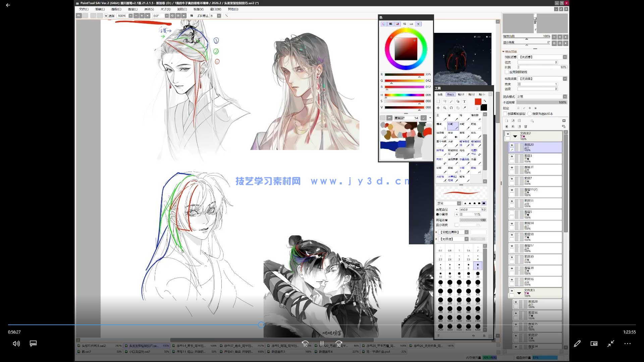Open the canvas zoom percentage dropdown
The image size is (644, 362).
(130, 15)
